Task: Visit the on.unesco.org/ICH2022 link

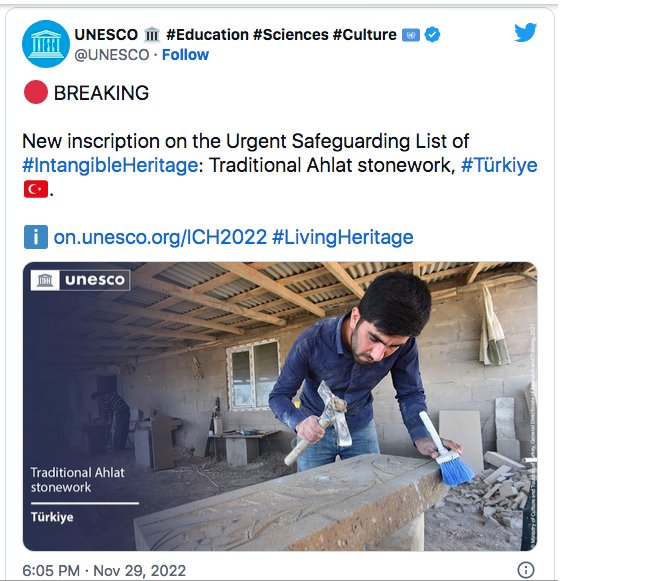Action: (x=160, y=237)
